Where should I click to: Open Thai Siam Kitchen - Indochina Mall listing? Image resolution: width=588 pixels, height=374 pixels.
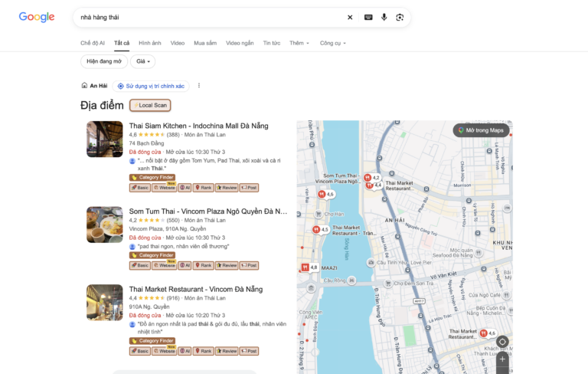tap(198, 126)
